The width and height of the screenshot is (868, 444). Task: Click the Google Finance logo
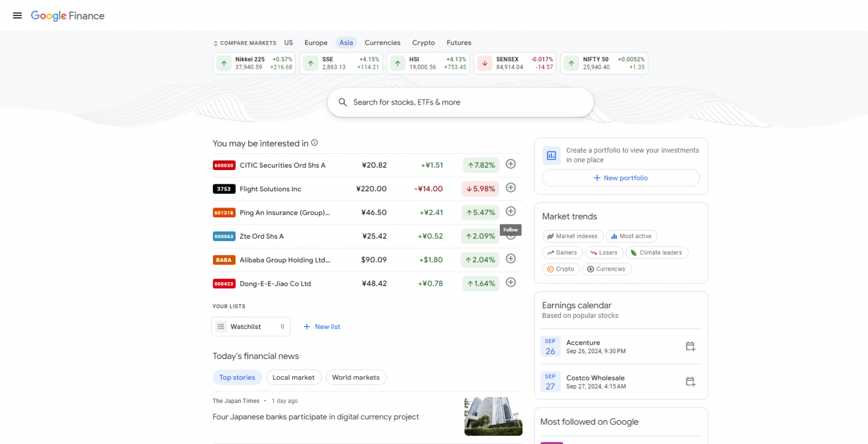(68, 16)
